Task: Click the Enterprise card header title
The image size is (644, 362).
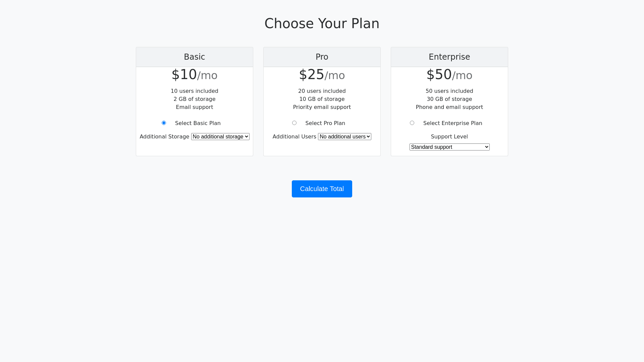Action: [x=449, y=57]
